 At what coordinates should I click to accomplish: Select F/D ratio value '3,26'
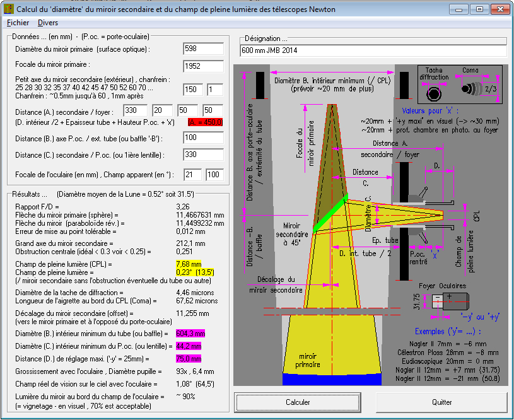[183, 207]
